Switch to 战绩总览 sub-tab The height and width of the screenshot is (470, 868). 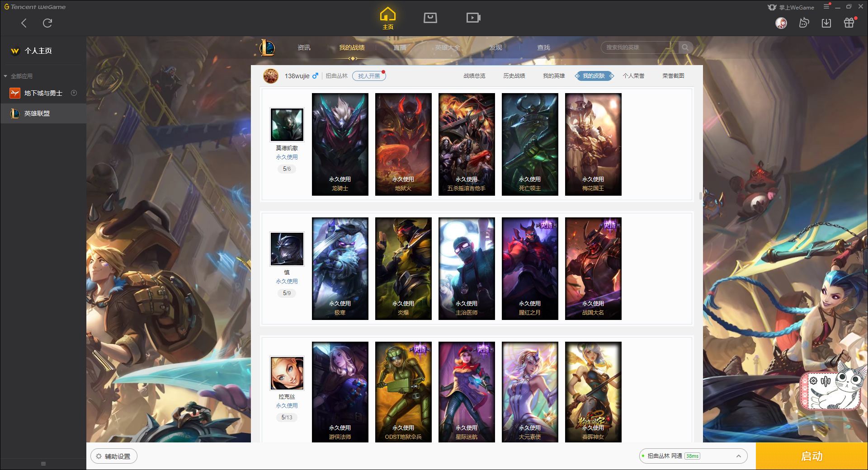pos(474,76)
